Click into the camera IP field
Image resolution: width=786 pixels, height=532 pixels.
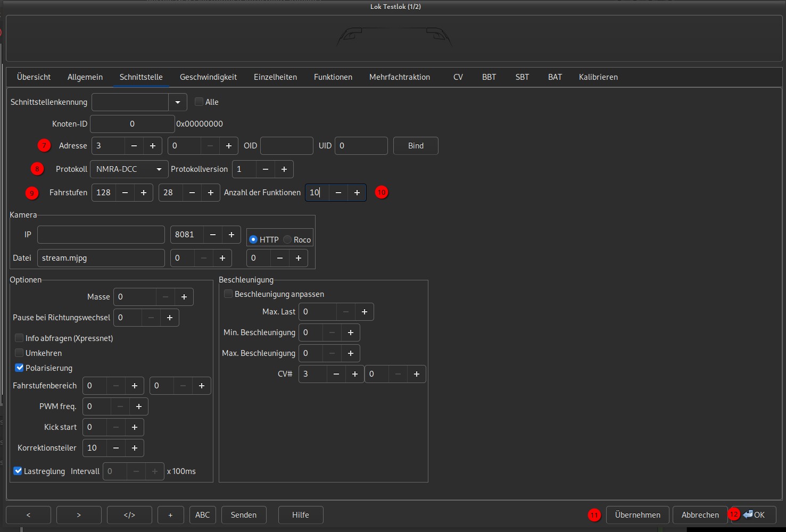coord(101,235)
